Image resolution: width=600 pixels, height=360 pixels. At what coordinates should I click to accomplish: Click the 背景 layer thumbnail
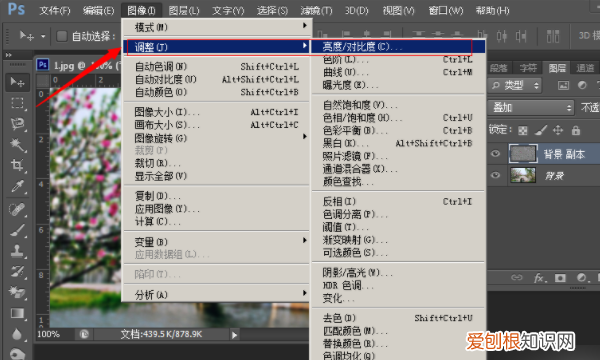pyautogui.click(x=523, y=175)
